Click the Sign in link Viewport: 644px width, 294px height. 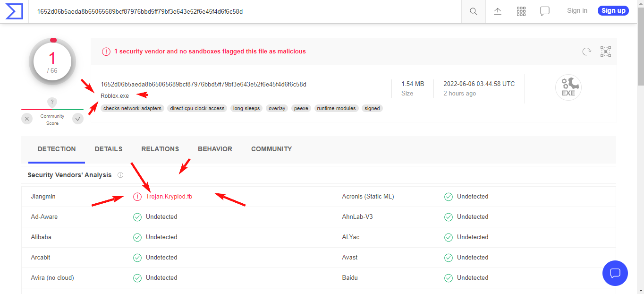click(577, 10)
